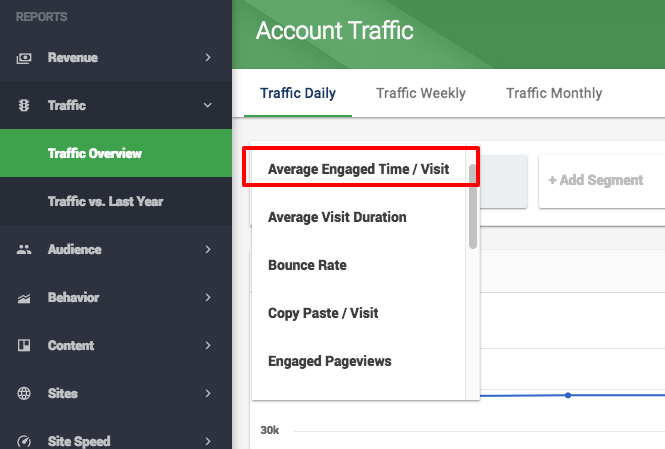The image size is (665, 449).
Task: Click the Account Traffic page title
Action: pyautogui.click(x=335, y=31)
